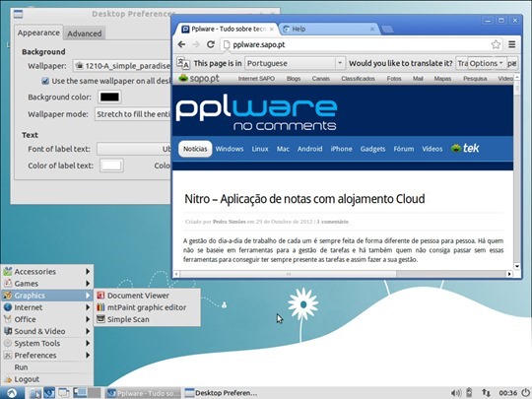The height and width of the screenshot is (399, 532).
Task: Switch to the Advanced tab
Action: coord(85,33)
